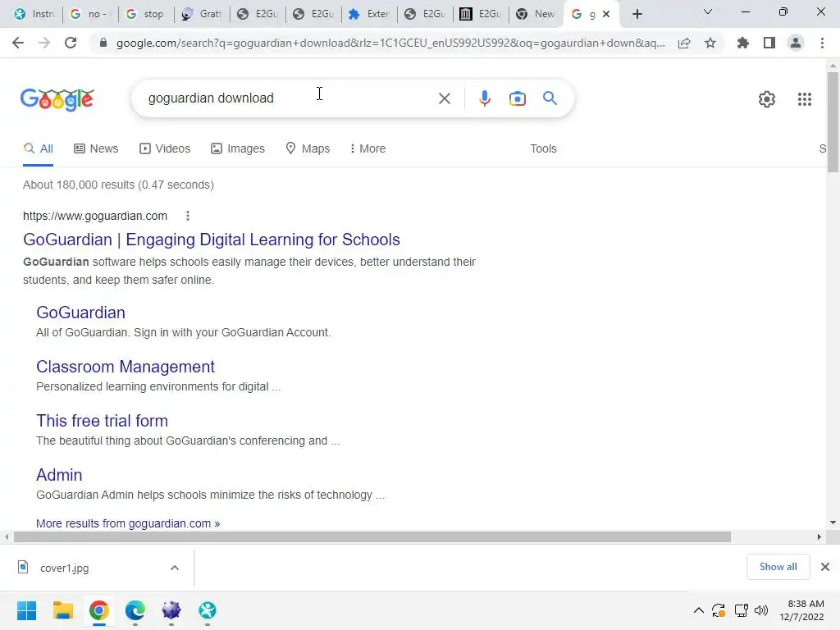
Task: Go to Google home via the logo
Action: [57, 99]
